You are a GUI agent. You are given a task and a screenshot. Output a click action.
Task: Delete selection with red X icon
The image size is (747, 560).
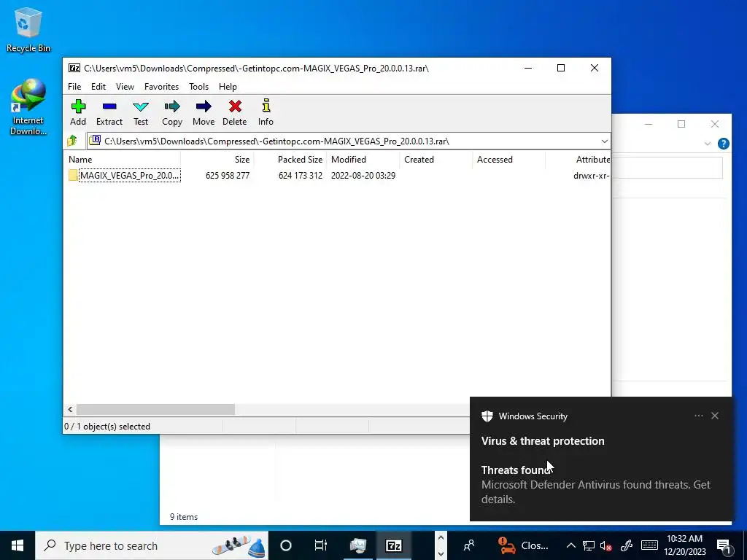point(234,112)
